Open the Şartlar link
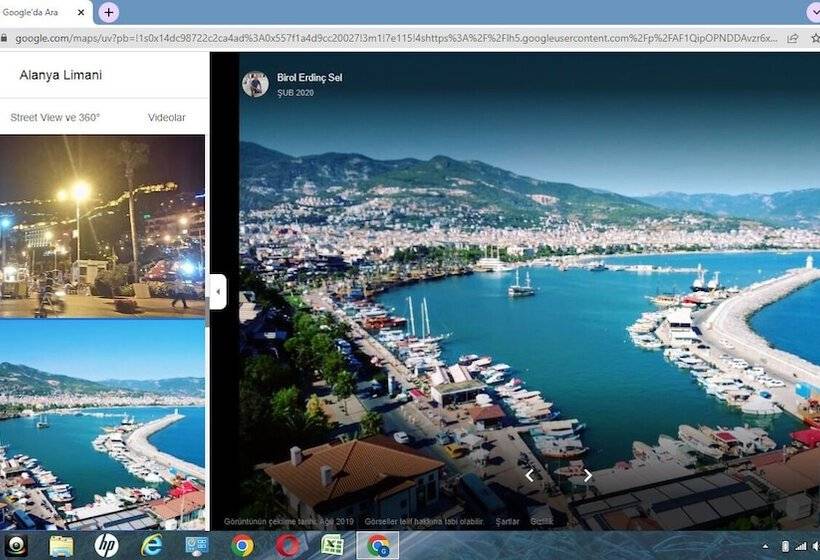 coord(507,522)
